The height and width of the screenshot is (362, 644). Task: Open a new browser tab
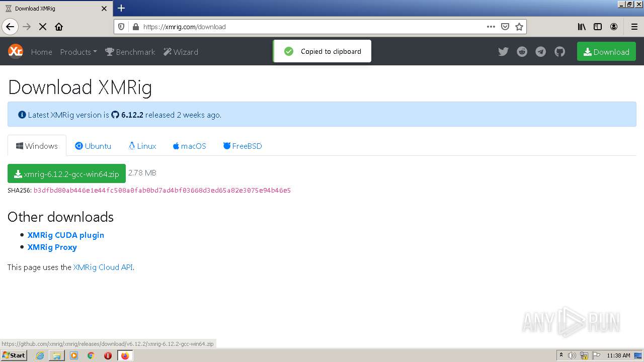121,8
